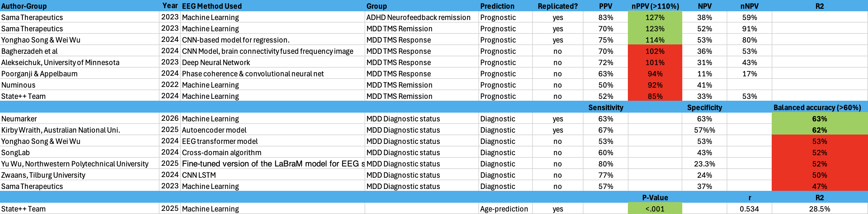Select the Autoencoder model cell
868x214 pixels.
214,130
